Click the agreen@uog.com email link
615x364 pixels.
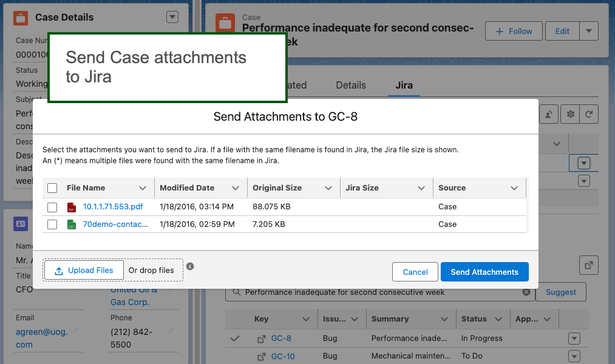click(41, 338)
